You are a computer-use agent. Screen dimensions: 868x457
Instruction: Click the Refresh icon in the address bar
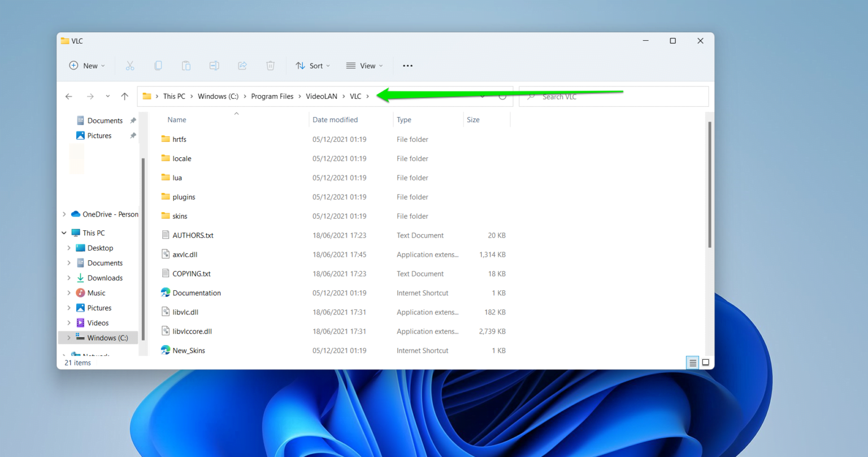502,96
